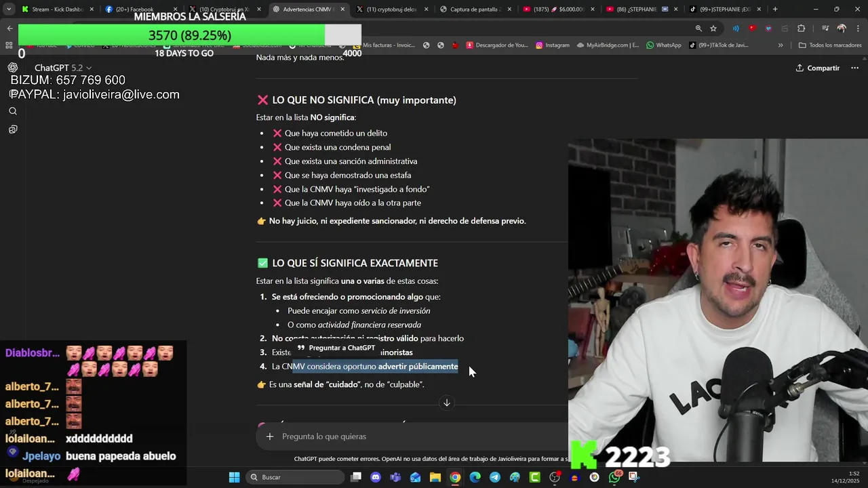The height and width of the screenshot is (488, 868).
Task: Open Discord from the taskbar
Action: [376, 477]
